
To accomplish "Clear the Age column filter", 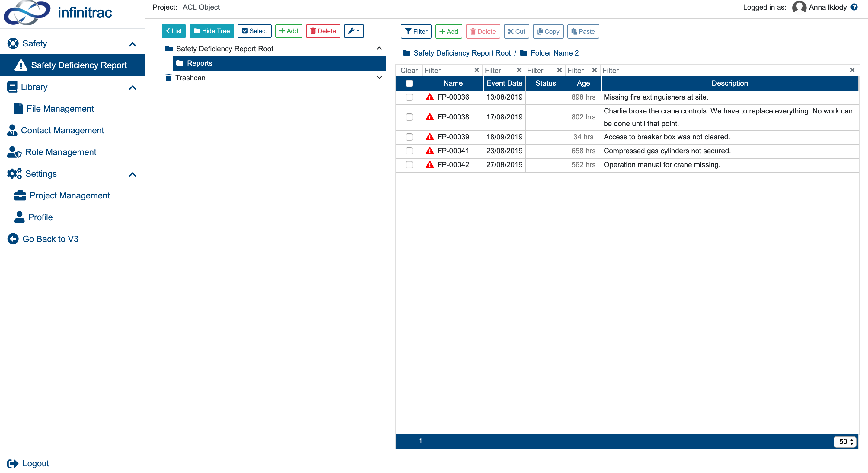I will (594, 70).
